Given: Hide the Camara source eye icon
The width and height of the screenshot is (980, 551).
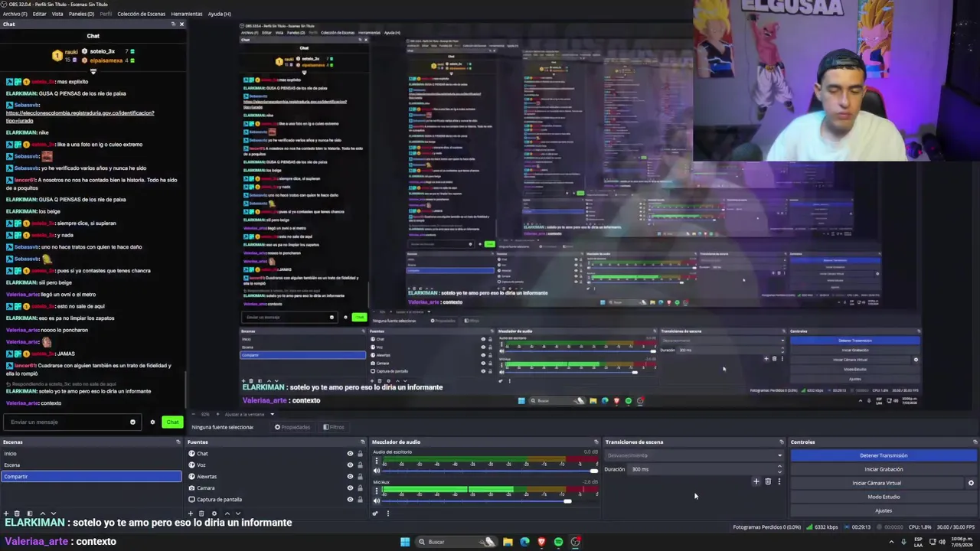Looking at the screenshot, I should pos(350,488).
